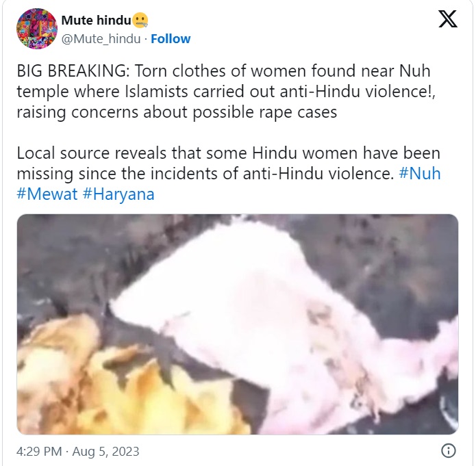476x466 pixels.
Task: Open the 4:29 PM timestamp link
Action: pyautogui.click(x=39, y=451)
